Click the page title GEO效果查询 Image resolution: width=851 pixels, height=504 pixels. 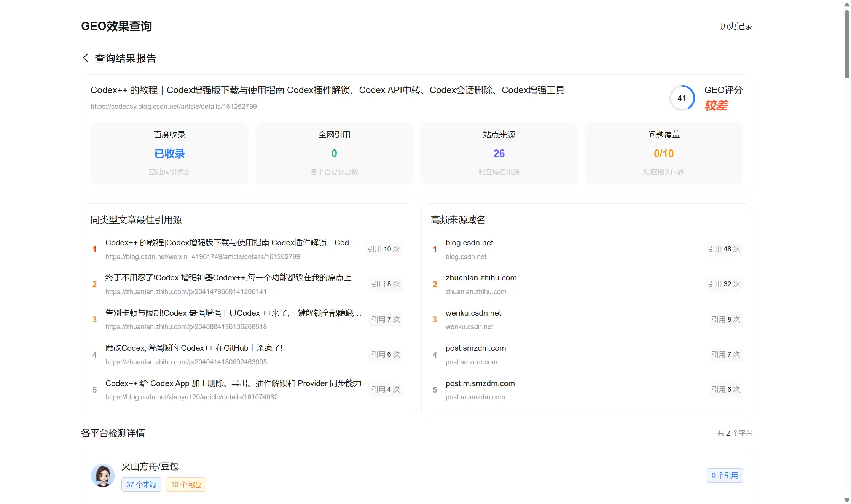tap(116, 26)
